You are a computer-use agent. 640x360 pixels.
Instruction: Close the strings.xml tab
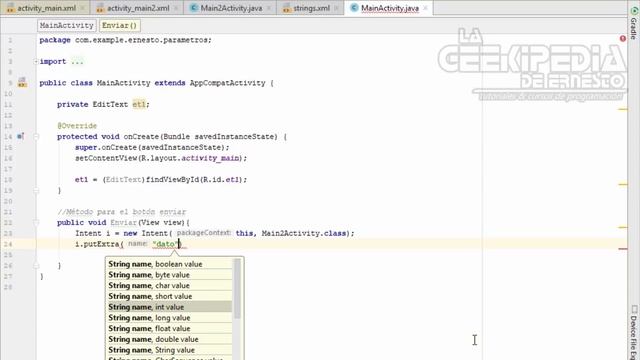click(x=337, y=8)
